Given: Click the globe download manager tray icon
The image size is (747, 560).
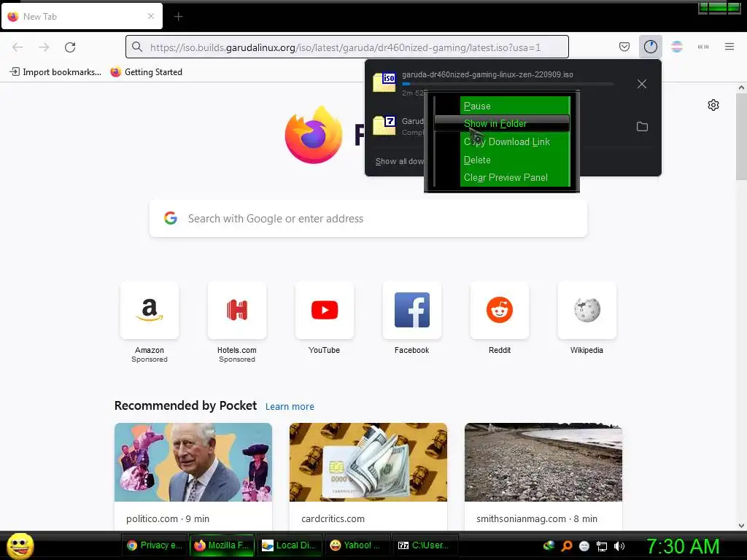Looking at the screenshot, I should point(549,545).
